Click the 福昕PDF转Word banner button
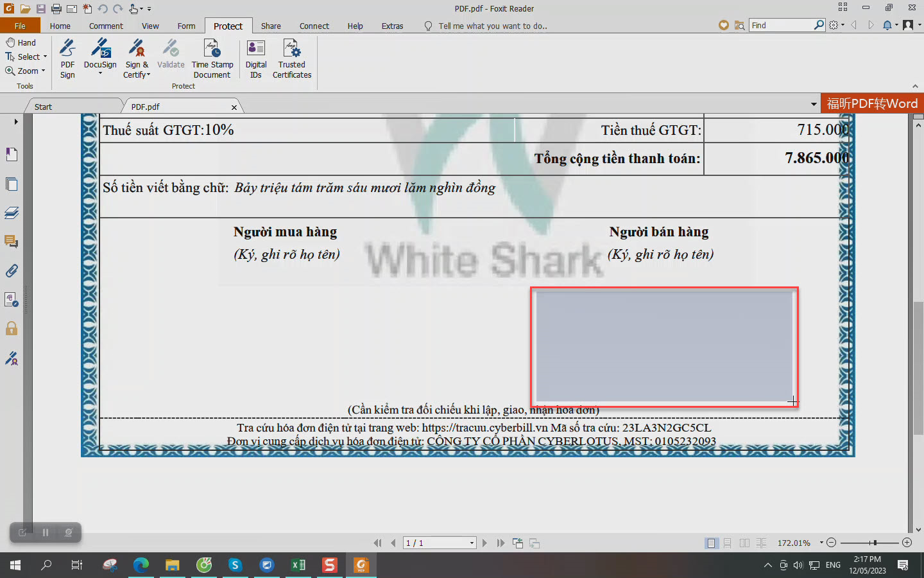 [871, 103]
